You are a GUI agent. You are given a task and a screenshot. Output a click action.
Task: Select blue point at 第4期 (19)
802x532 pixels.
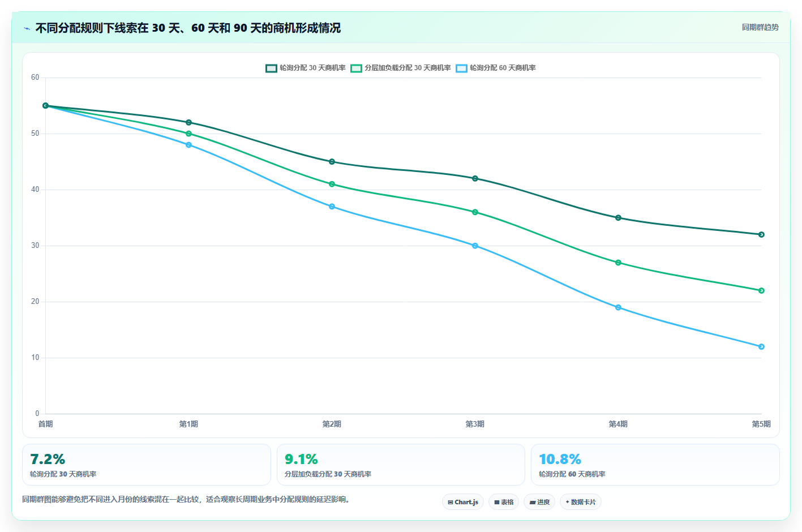tap(619, 307)
